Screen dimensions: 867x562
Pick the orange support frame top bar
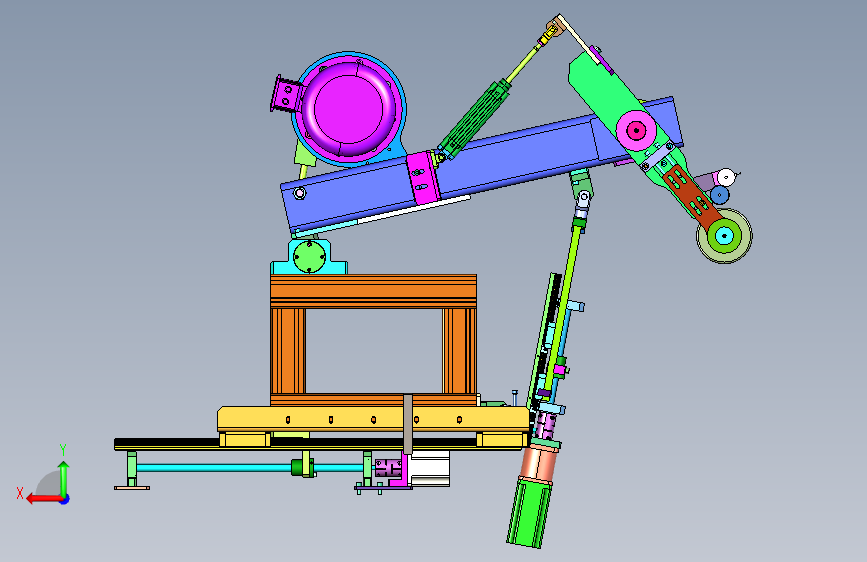pos(373,291)
